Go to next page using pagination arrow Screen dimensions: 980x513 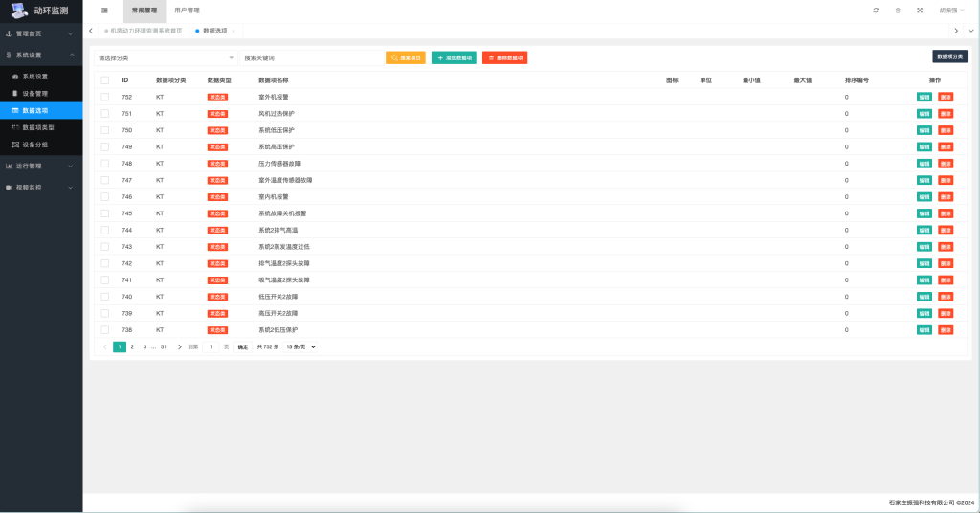point(179,346)
